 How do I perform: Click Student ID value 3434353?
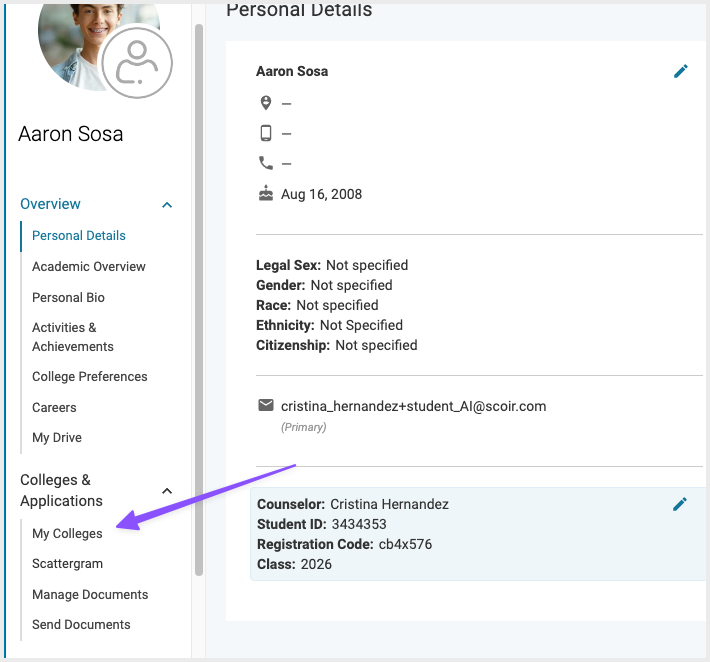tap(359, 524)
